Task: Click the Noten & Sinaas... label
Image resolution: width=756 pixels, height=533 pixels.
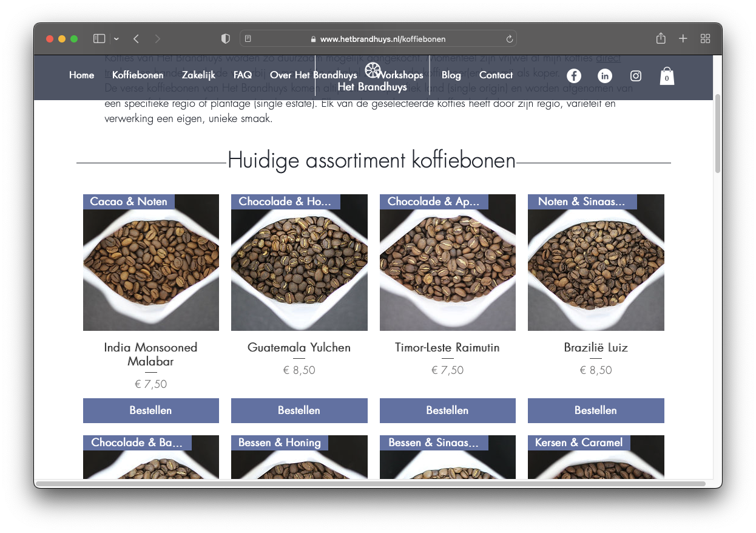Action: pyautogui.click(x=582, y=202)
